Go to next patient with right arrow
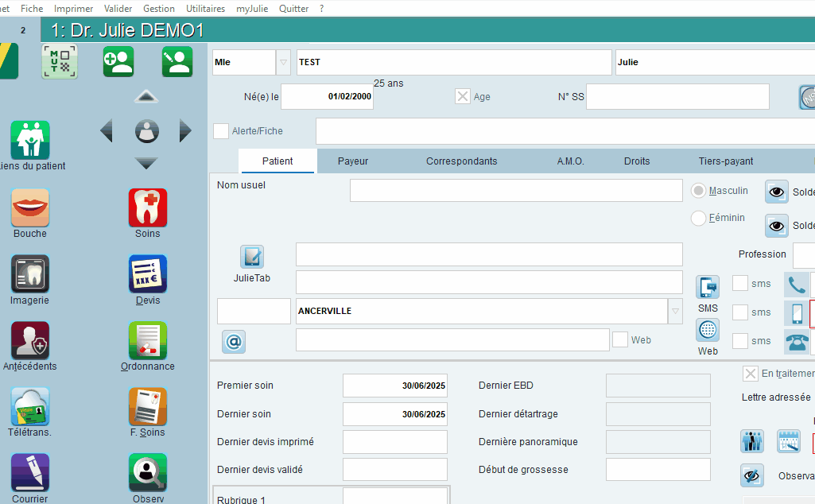 tap(185, 131)
